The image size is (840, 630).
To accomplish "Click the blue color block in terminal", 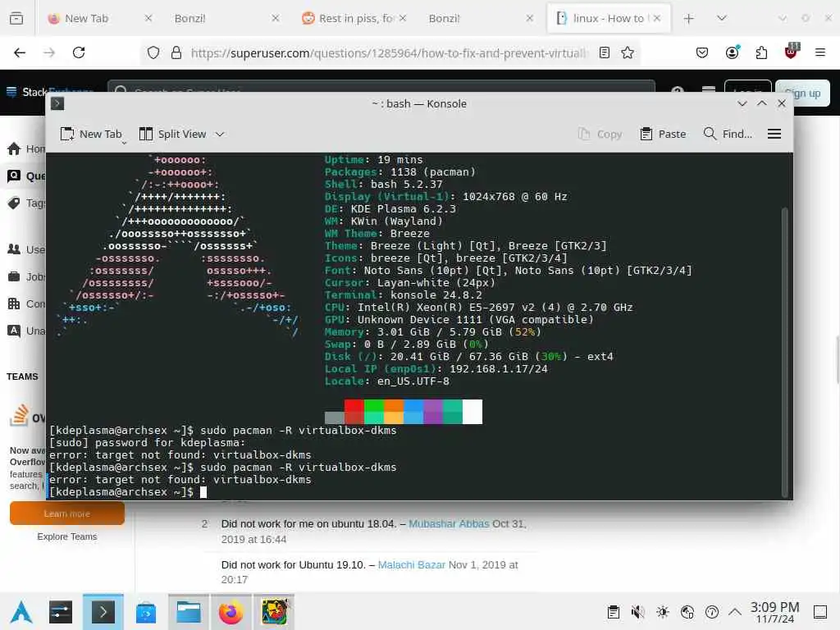I will coord(413,412).
